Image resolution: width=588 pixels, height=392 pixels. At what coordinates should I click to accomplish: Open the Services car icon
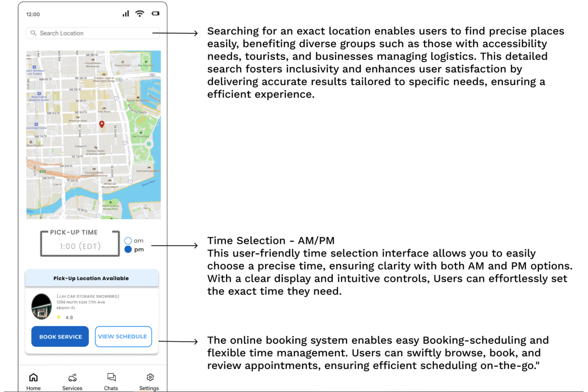pyautogui.click(x=72, y=377)
